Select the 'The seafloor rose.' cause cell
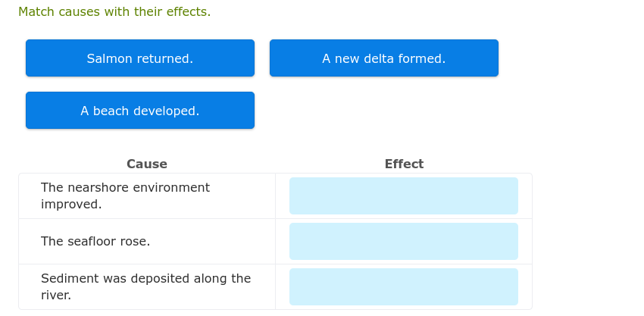This screenshot has height=316, width=644. click(95, 241)
